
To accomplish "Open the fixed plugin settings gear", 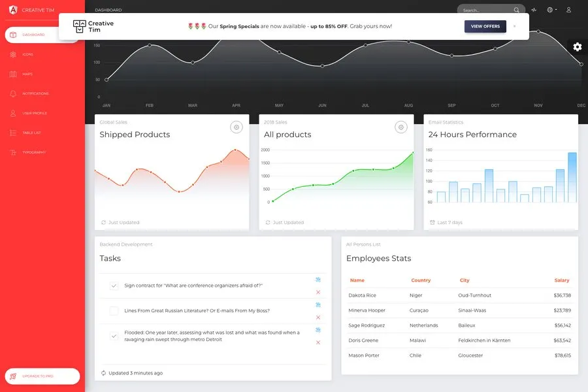I will pos(577,47).
